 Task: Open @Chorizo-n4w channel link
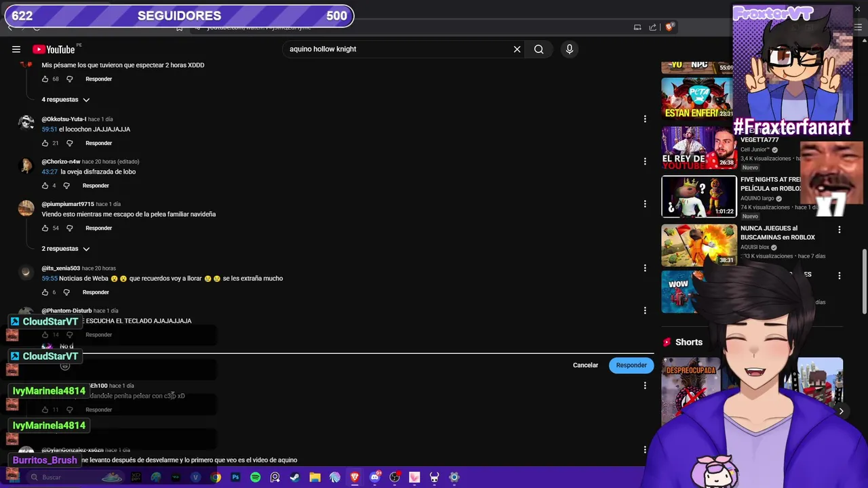click(x=61, y=162)
